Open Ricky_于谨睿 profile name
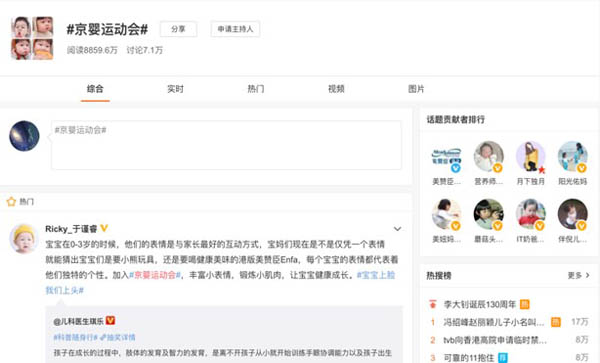The image size is (600, 363). point(71,229)
